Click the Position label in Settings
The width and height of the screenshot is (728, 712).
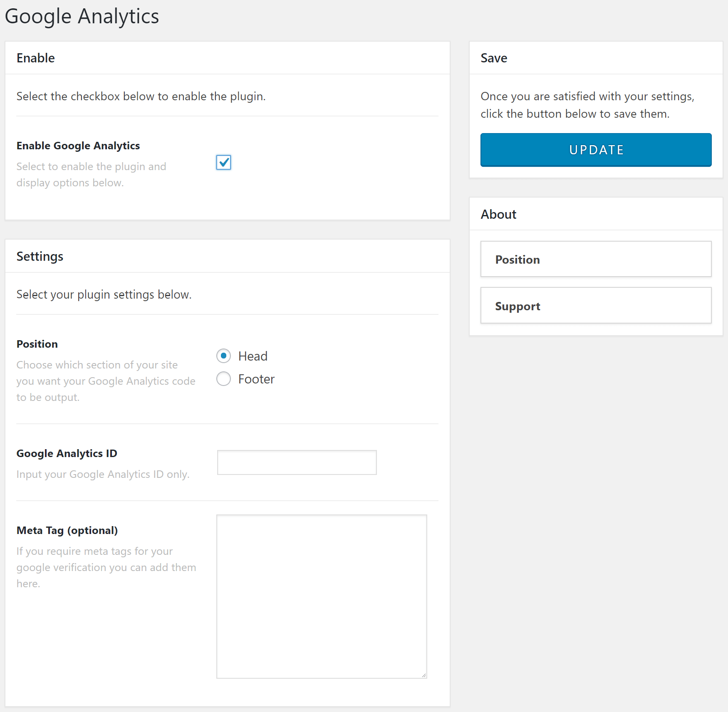pyautogui.click(x=37, y=344)
